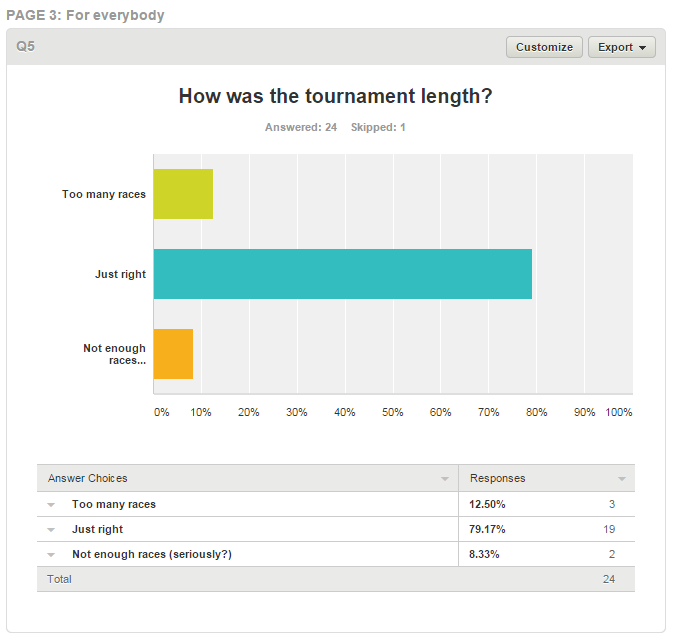Expand the Just right row arrow
The height and width of the screenshot is (641, 673).
(x=51, y=530)
